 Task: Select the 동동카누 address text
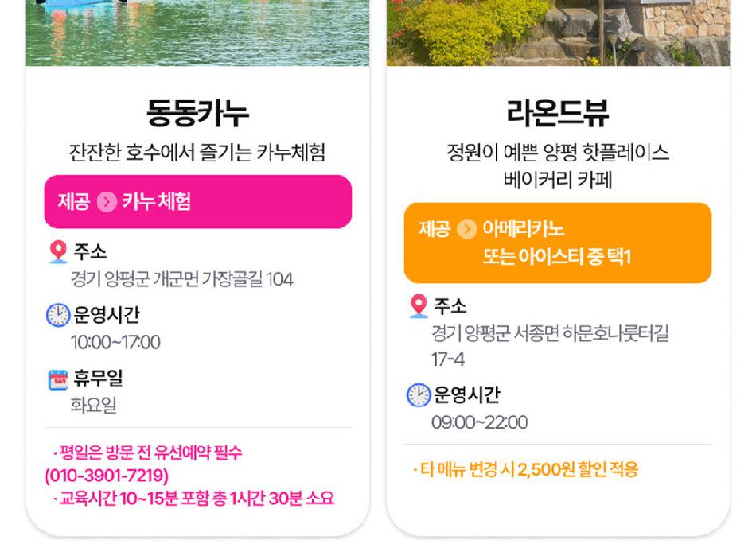click(x=181, y=279)
